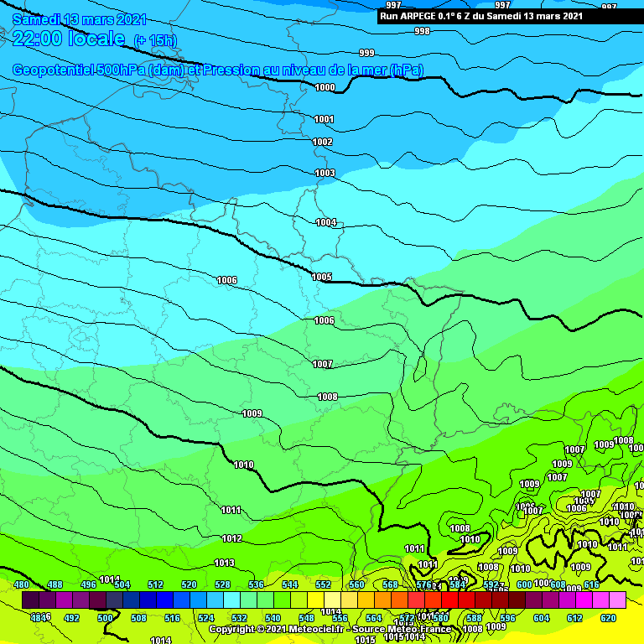The height and width of the screenshot is (644, 644).
Task: Click the 480 legend scale value
Action: tap(22, 584)
